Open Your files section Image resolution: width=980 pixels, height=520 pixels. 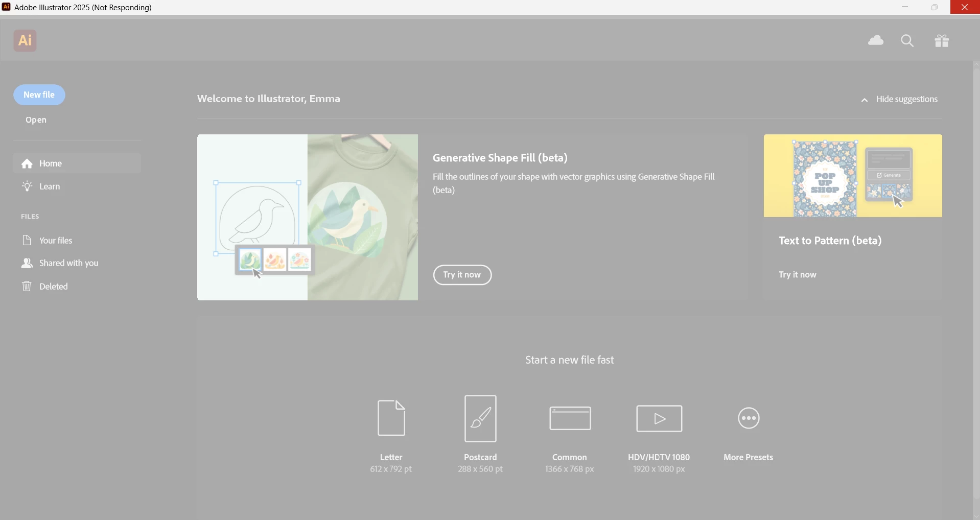tap(77, 240)
